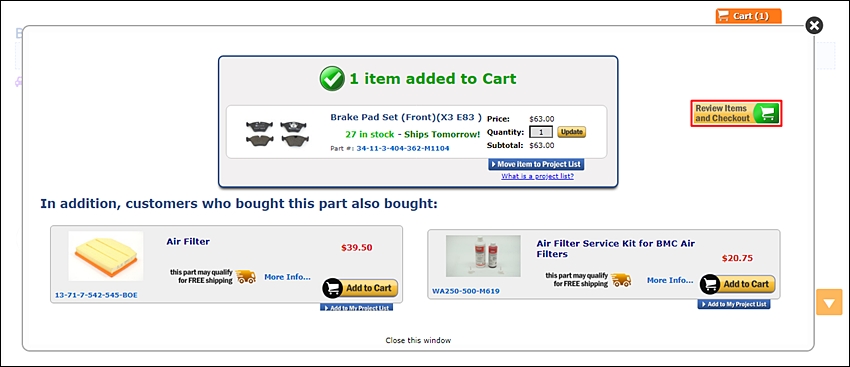The width and height of the screenshot is (850, 367).
Task: Click Move Item to Project List
Action: tap(536, 164)
